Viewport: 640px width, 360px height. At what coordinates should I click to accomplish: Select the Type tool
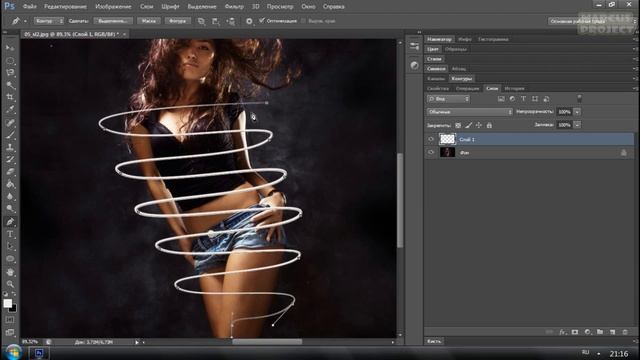click(x=10, y=234)
